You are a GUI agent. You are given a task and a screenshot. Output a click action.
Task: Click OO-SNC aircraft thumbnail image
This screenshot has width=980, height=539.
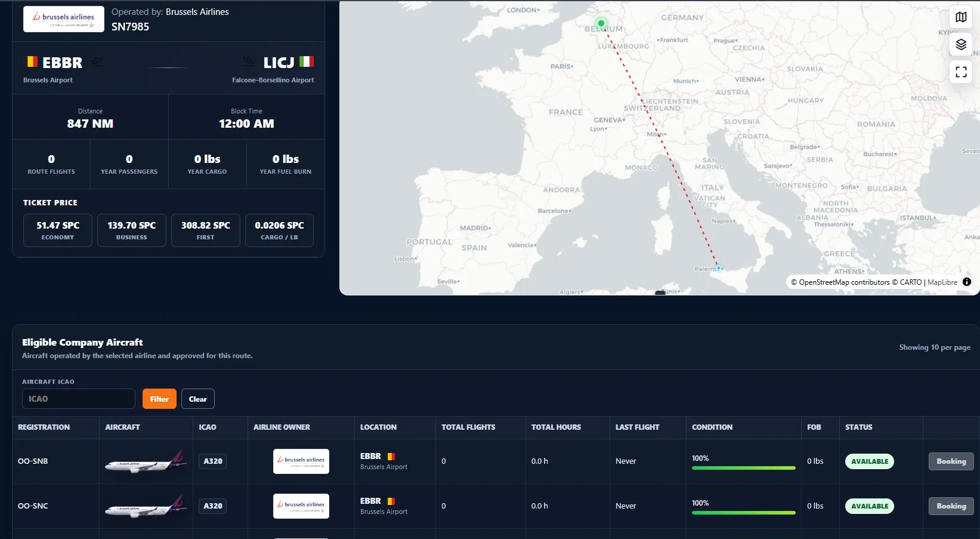pos(146,506)
